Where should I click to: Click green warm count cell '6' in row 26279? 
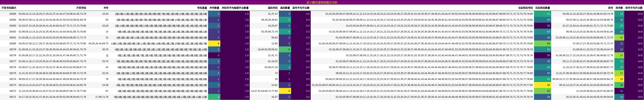pyautogui.click(x=285, y=49)
